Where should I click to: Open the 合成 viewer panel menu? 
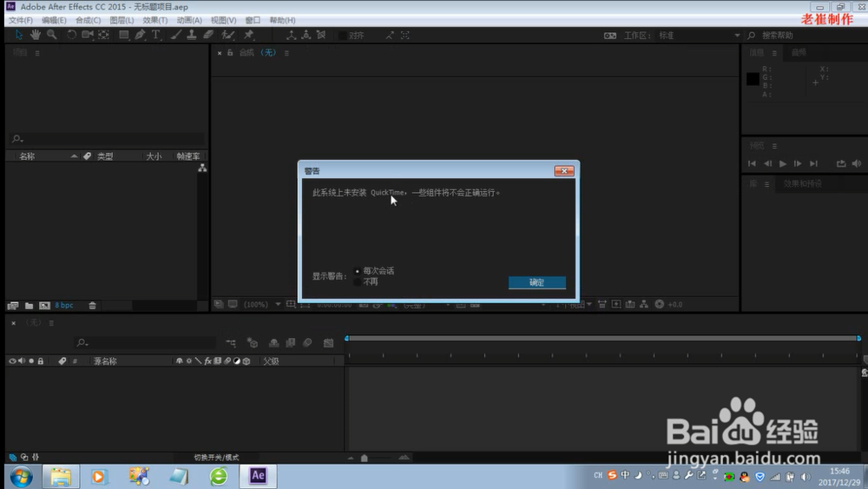tap(286, 53)
